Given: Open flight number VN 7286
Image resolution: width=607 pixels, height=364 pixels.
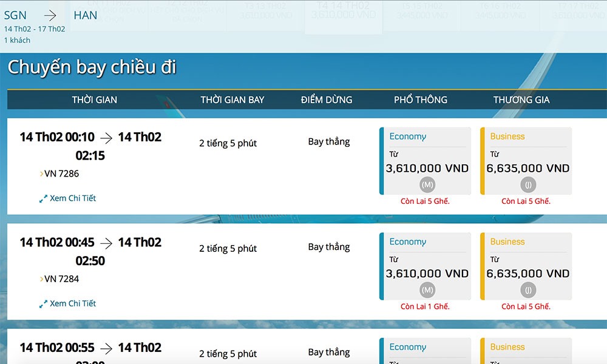Looking at the screenshot, I should coord(61,174).
